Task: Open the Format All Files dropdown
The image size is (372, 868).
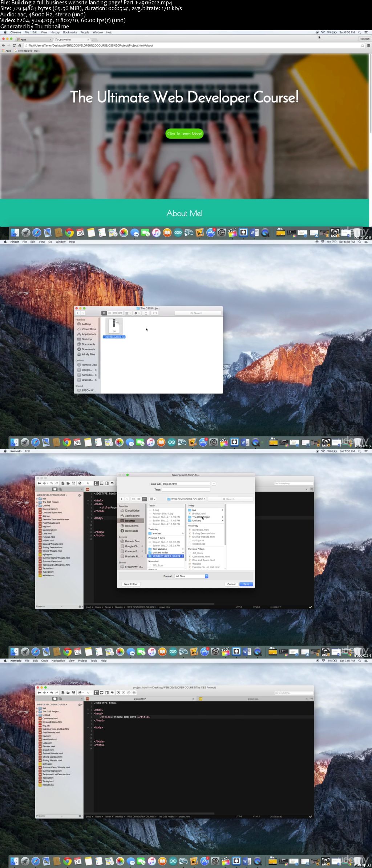Action: [191, 576]
